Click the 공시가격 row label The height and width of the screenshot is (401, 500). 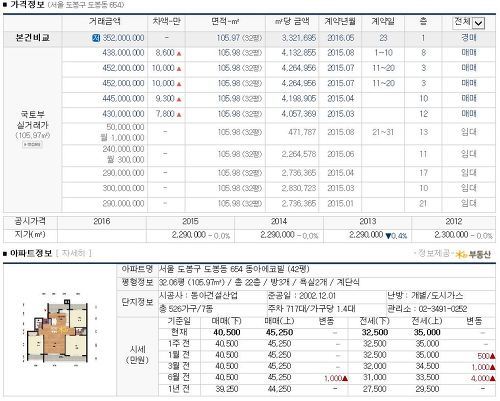(30, 221)
